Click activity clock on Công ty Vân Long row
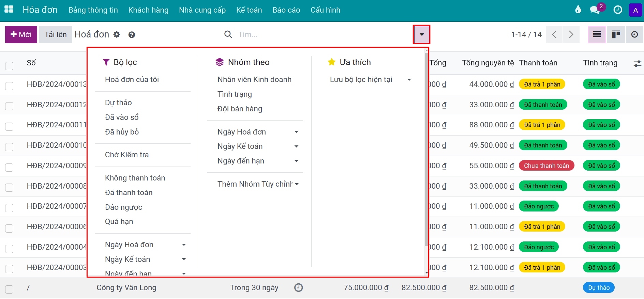 pyautogui.click(x=298, y=288)
